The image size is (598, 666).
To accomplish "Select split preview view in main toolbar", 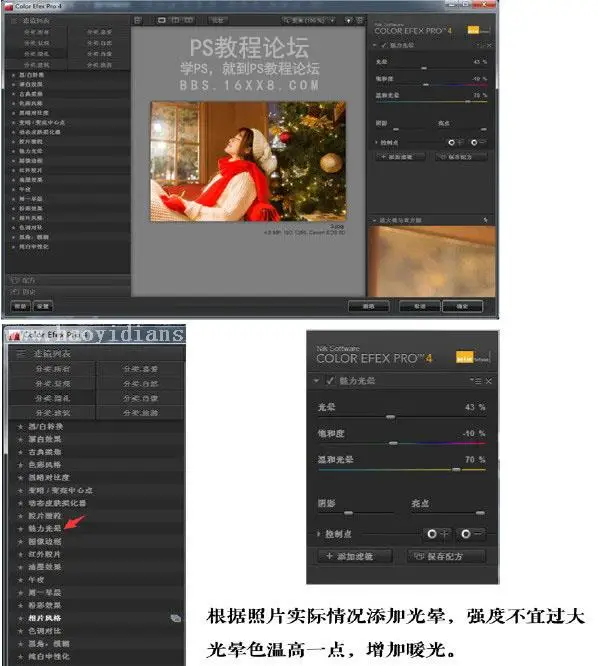I will tap(175, 20).
